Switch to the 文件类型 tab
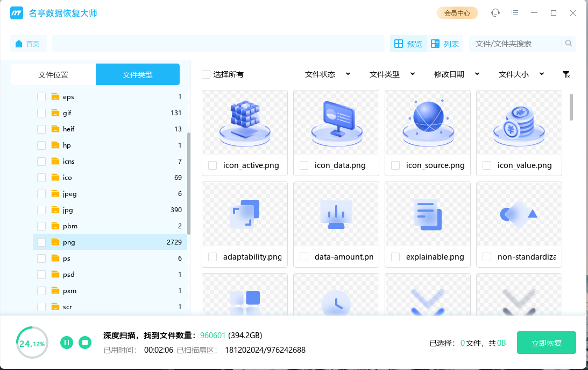588x370 pixels. 137,74
